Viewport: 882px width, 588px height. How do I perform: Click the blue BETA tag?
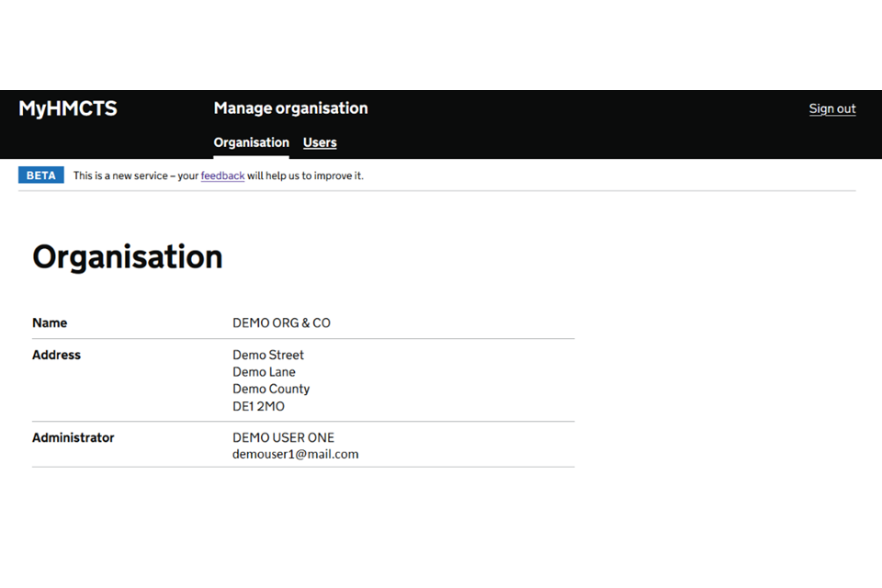[41, 175]
